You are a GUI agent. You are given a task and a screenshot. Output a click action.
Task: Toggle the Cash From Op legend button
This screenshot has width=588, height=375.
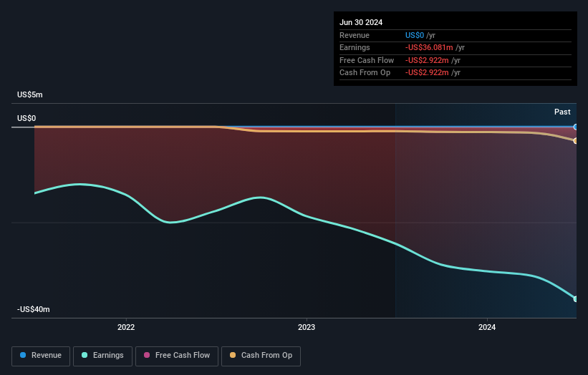[261, 356]
